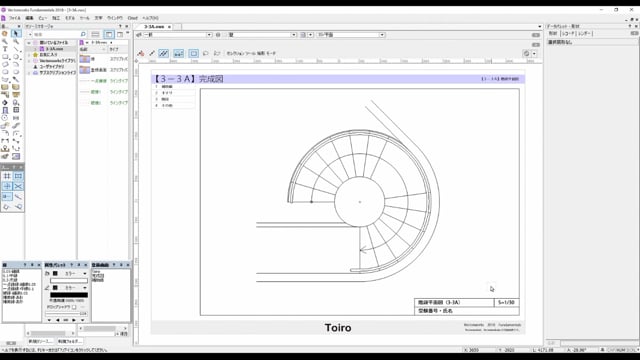Activate the Snap to Grid icon

(7, 176)
